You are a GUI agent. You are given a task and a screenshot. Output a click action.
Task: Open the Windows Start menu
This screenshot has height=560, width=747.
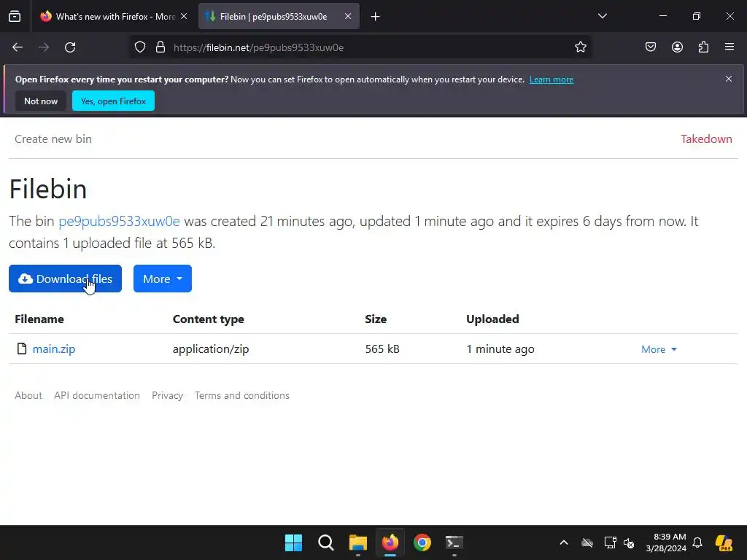click(293, 542)
